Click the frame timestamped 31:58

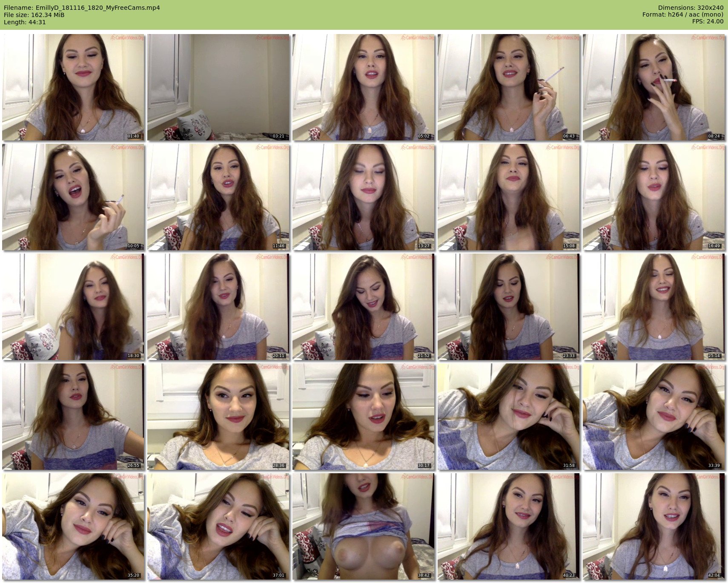509,417
